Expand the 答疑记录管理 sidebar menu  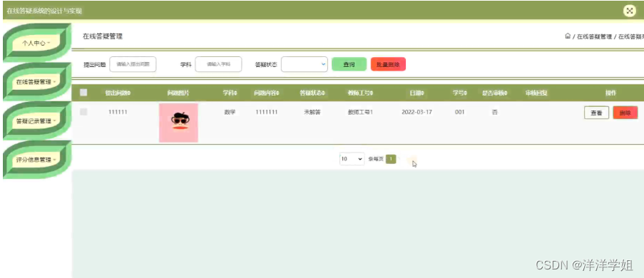point(36,120)
